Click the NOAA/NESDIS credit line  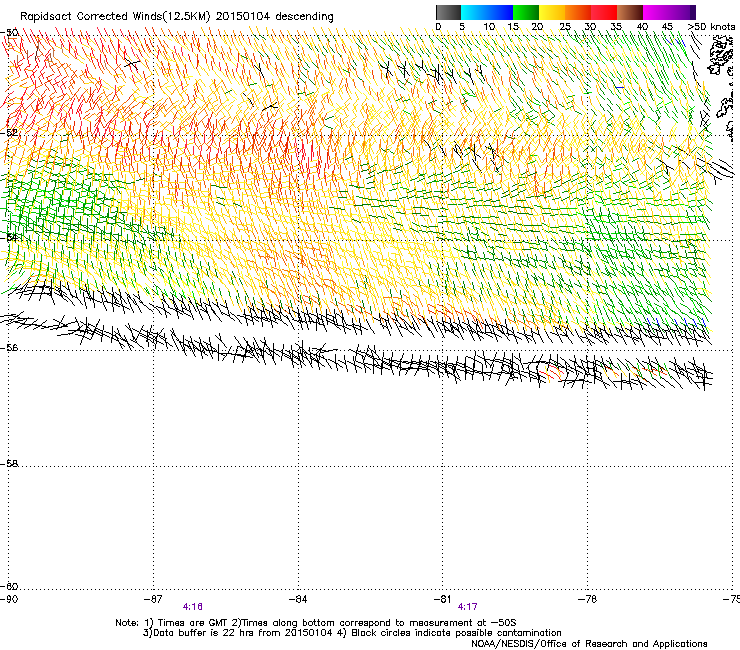589,644
